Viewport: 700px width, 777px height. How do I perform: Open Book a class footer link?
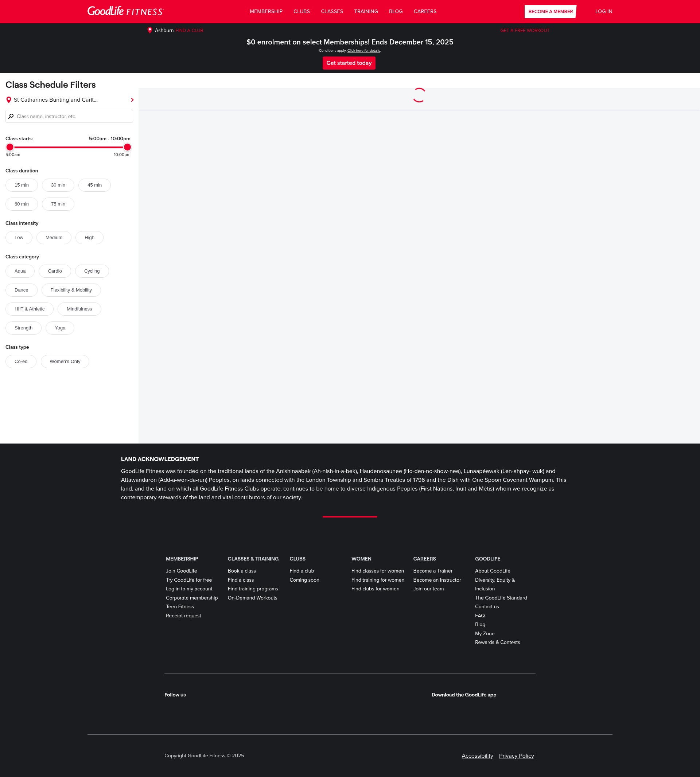click(242, 571)
